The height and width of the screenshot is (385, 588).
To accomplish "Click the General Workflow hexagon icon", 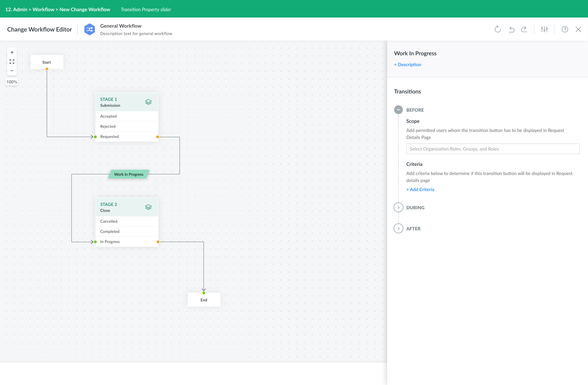I will [x=89, y=29].
